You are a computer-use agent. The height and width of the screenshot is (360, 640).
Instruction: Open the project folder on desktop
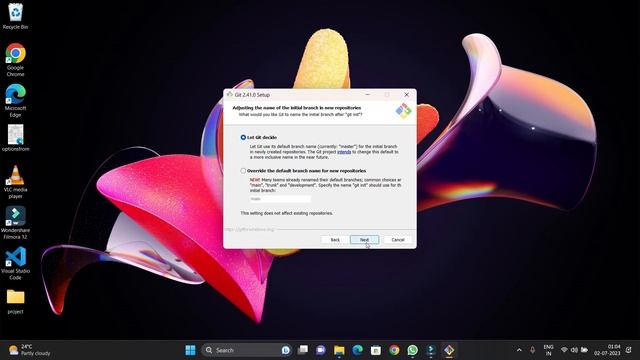pyautogui.click(x=16, y=301)
